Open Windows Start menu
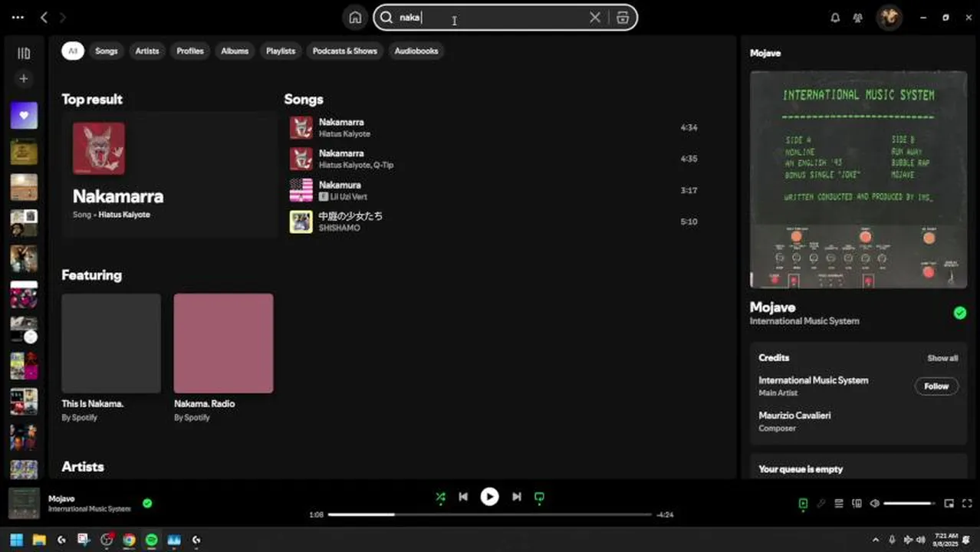 (x=16, y=540)
